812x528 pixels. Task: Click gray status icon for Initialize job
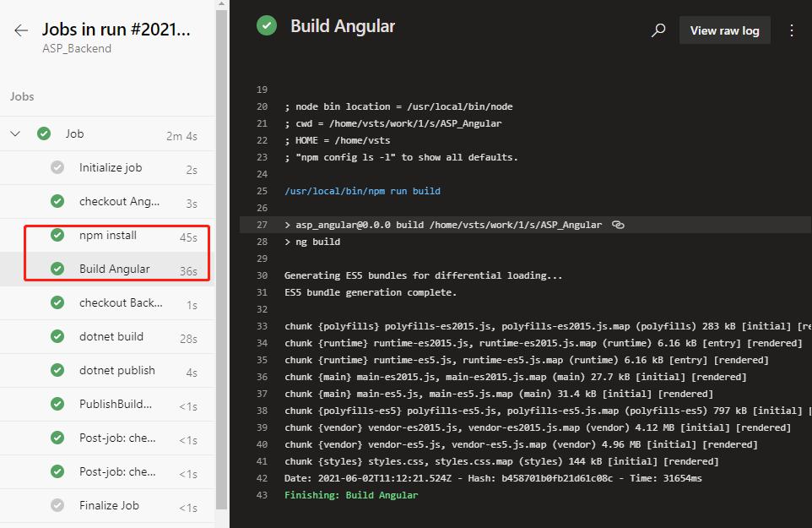pyautogui.click(x=57, y=167)
